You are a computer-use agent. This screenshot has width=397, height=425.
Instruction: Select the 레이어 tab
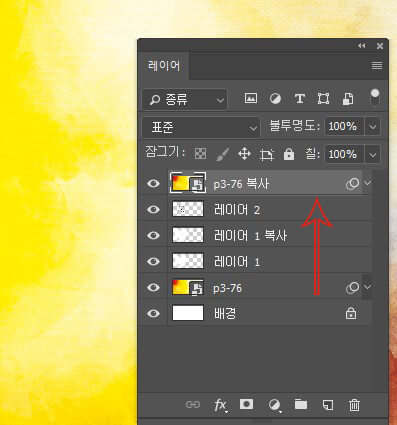tap(164, 66)
